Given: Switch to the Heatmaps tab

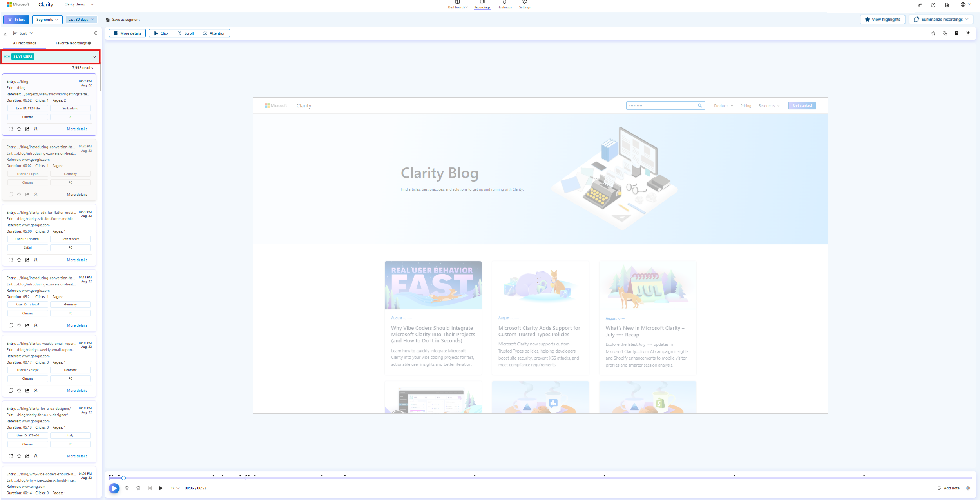Looking at the screenshot, I should tap(504, 5).
